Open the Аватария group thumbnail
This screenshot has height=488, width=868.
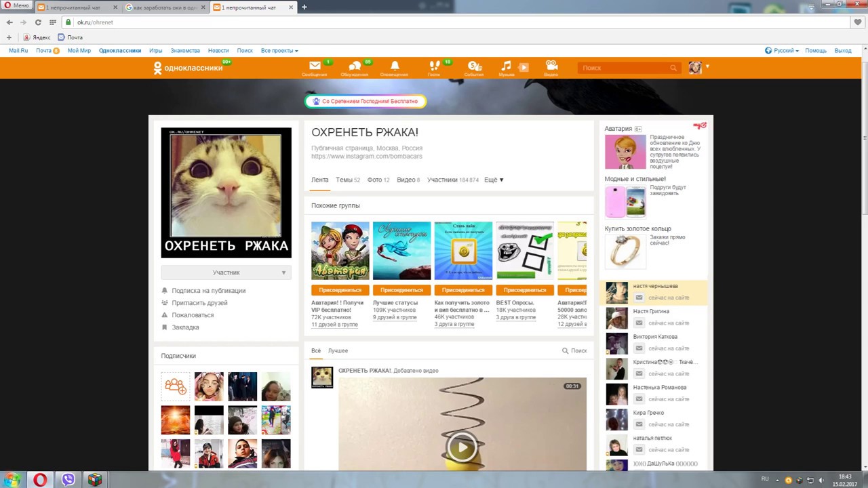pyautogui.click(x=340, y=251)
